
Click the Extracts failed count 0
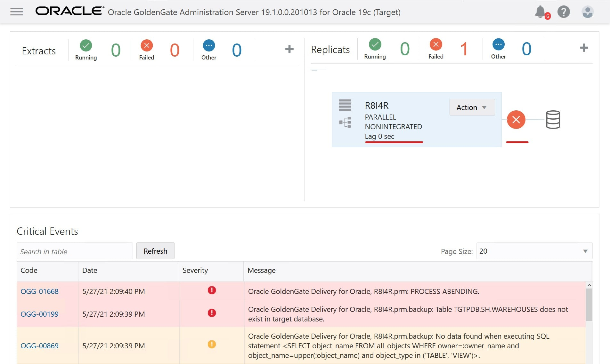175,50
